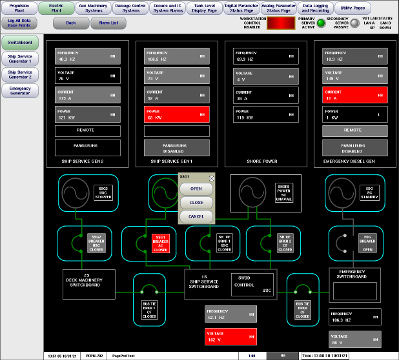Click the open emergency generator breaker symbol
399x360 pixels.
click(342, 243)
